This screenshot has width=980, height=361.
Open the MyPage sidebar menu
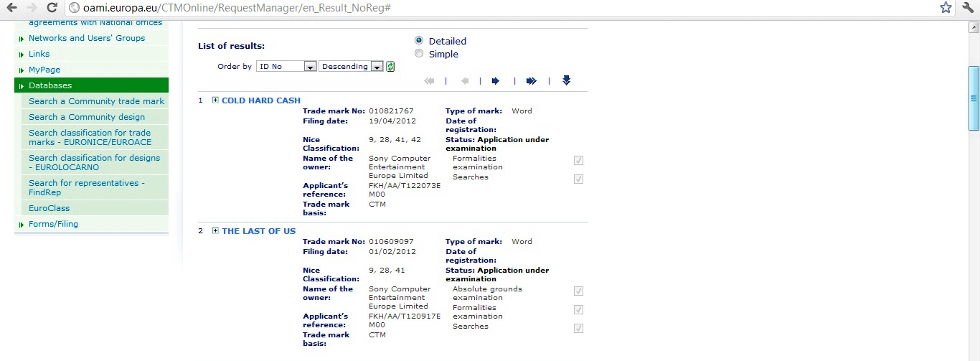[44, 70]
